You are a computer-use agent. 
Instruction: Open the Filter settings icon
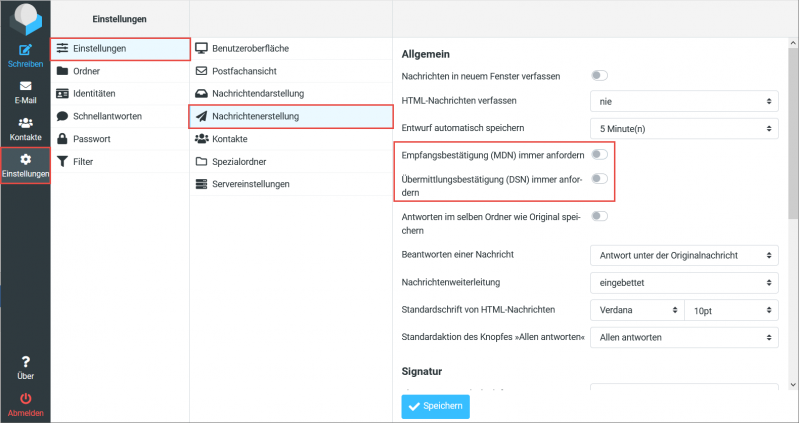(x=63, y=161)
